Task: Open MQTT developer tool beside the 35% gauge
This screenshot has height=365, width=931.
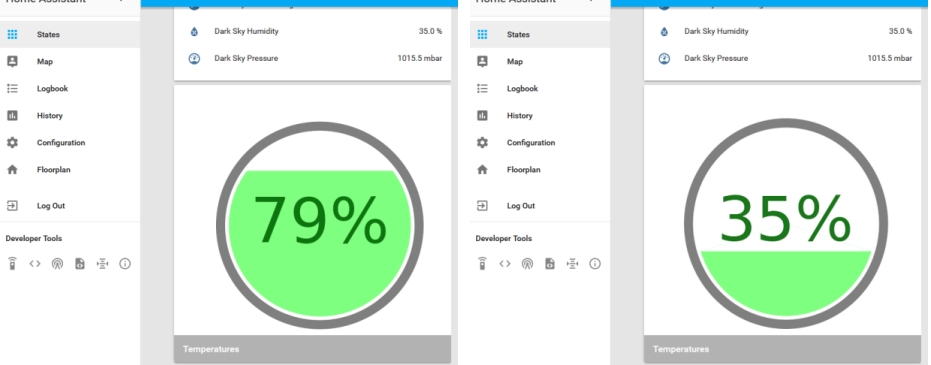Action: 572,264
